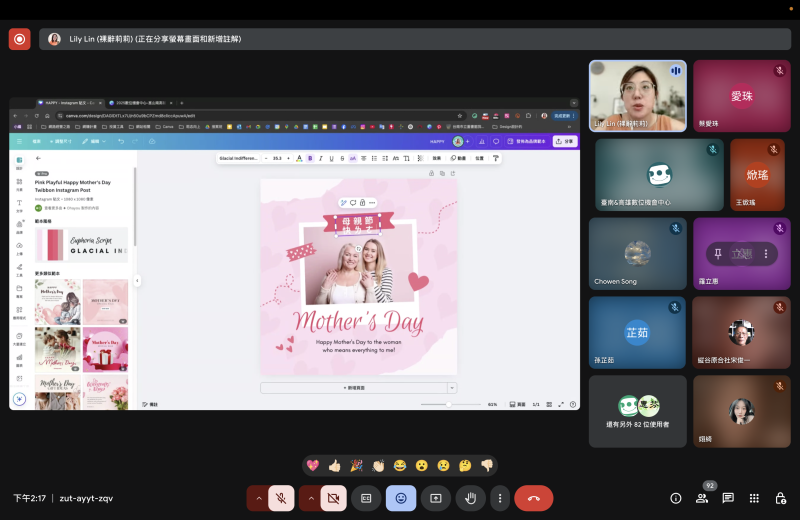
Task: Raise your hand in the meeting
Action: pyautogui.click(x=470, y=498)
